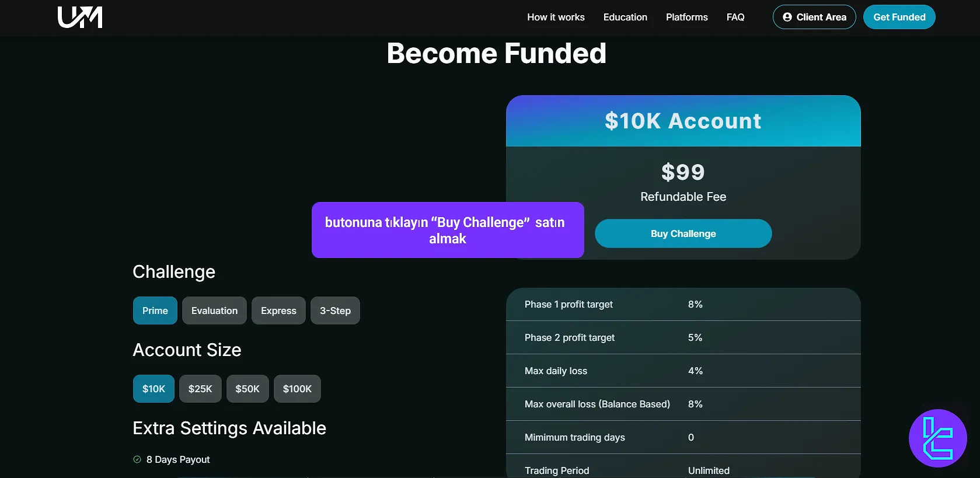Open the chat widget in bottom right corner
This screenshot has width=980, height=478.
click(x=937, y=438)
